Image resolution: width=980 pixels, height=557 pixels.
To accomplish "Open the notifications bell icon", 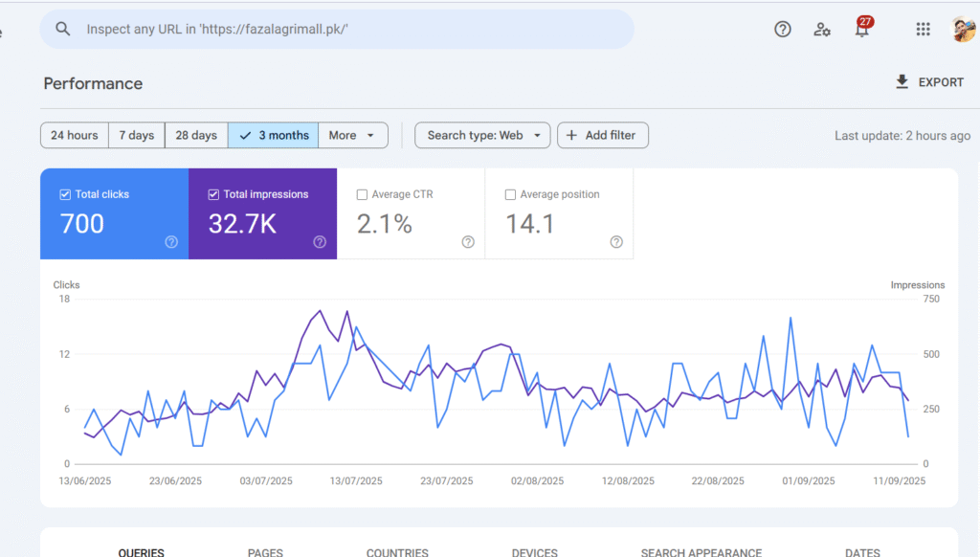I will pyautogui.click(x=862, y=29).
